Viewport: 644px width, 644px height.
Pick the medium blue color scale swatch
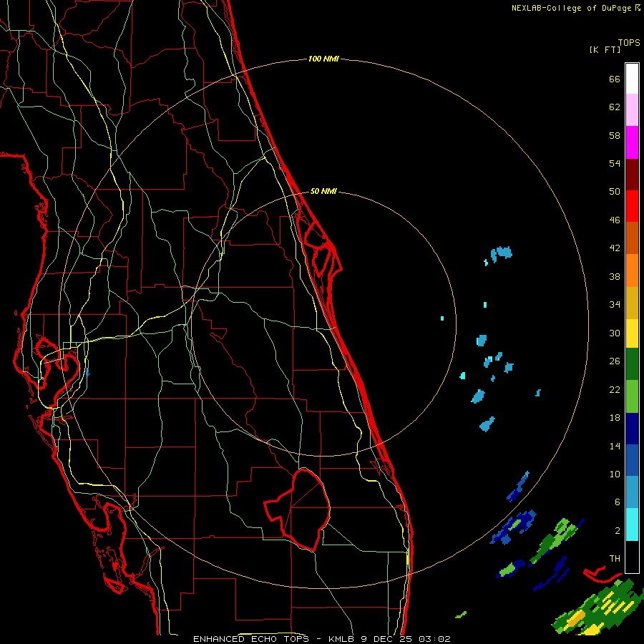coord(632,460)
